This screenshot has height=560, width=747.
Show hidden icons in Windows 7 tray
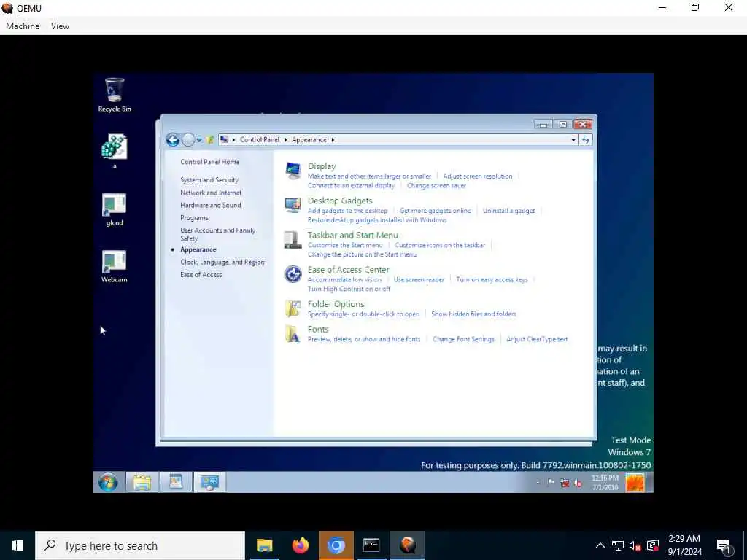click(x=538, y=483)
